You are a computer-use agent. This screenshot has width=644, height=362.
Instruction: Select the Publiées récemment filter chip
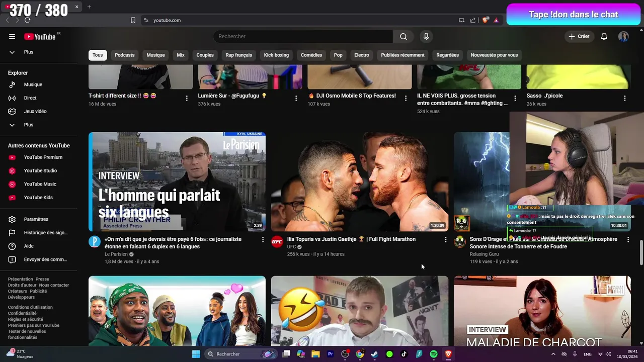(x=403, y=55)
